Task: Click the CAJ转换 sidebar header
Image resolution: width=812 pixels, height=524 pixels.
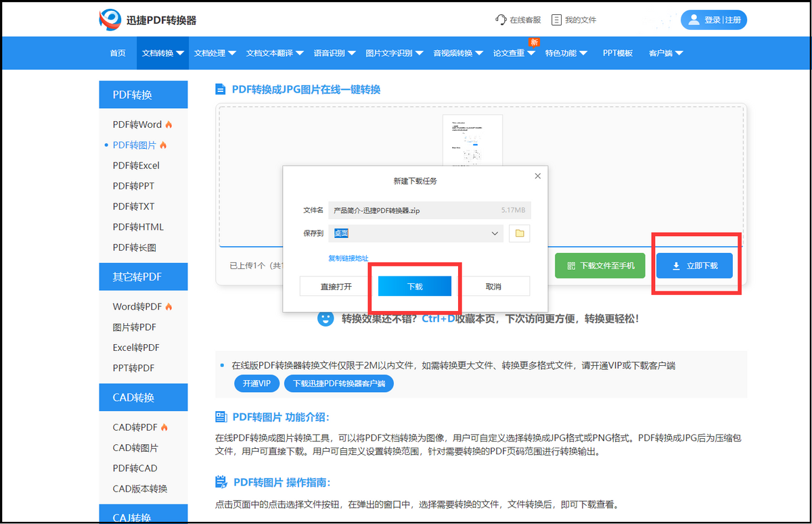Action: coord(143,515)
